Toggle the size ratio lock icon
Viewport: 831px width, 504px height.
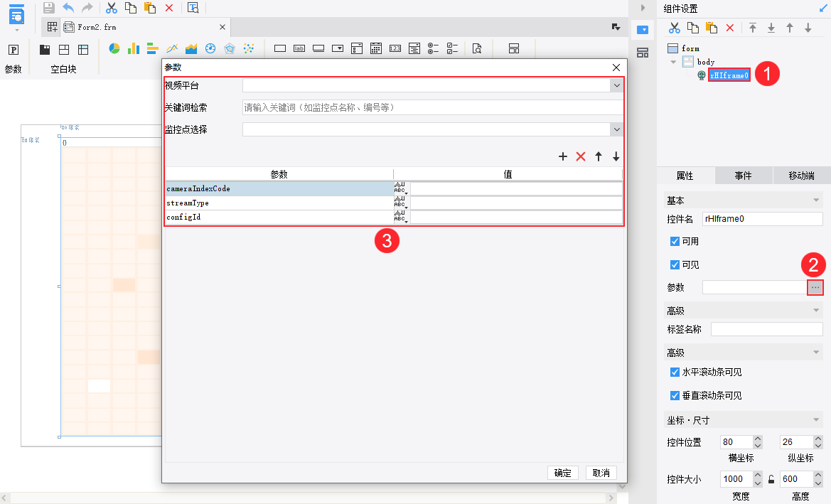(x=771, y=479)
